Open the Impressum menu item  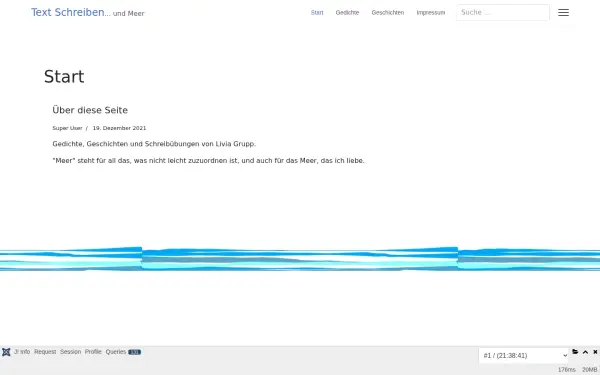pos(431,13)
